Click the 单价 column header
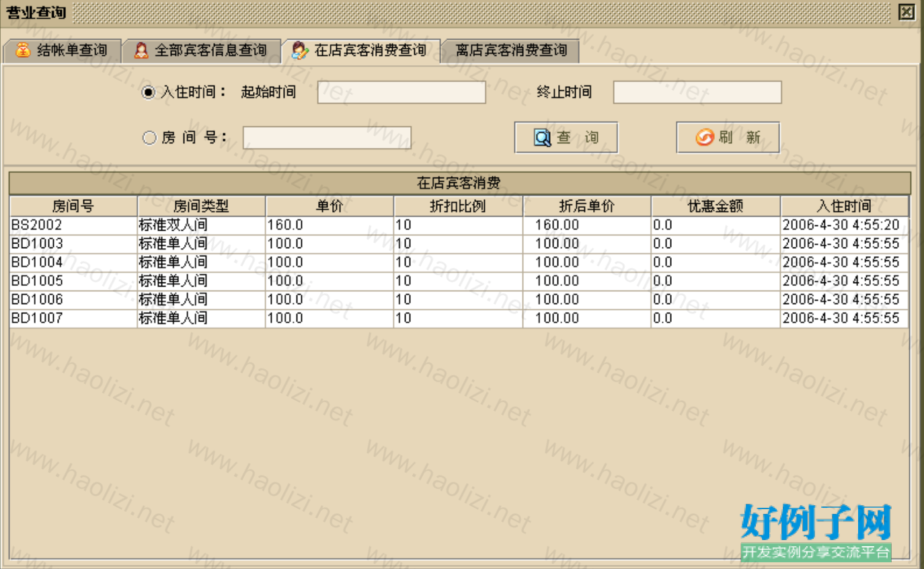The height and width of the screenshot is (569, 924). pos(330,206)
